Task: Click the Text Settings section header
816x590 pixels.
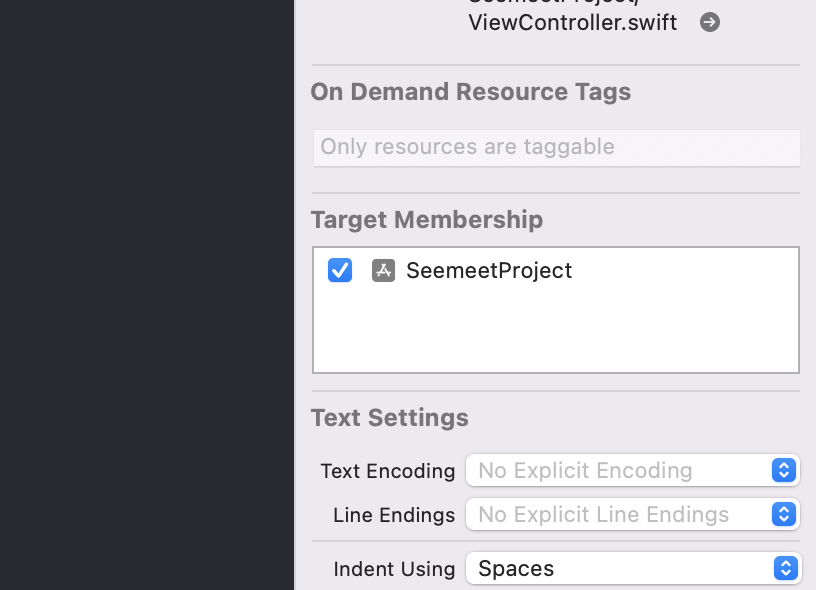Action: click(x=390, y=417)
